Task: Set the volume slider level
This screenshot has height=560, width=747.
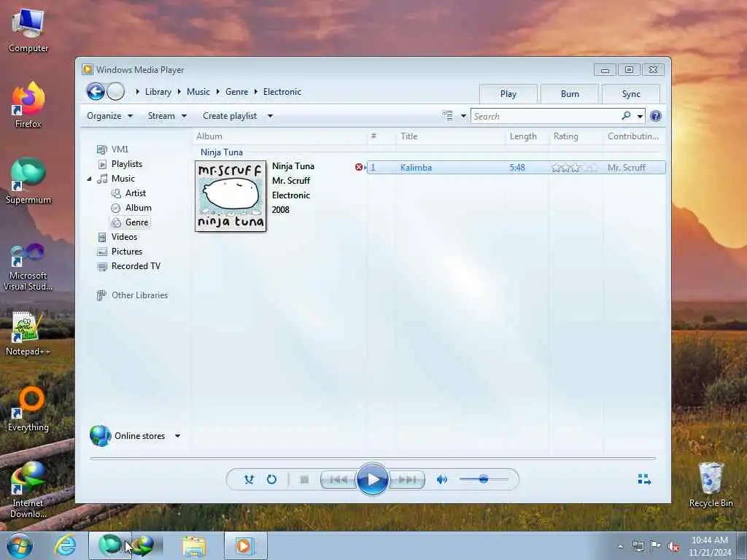Action: pyautogui.click(x=483, y=479)
